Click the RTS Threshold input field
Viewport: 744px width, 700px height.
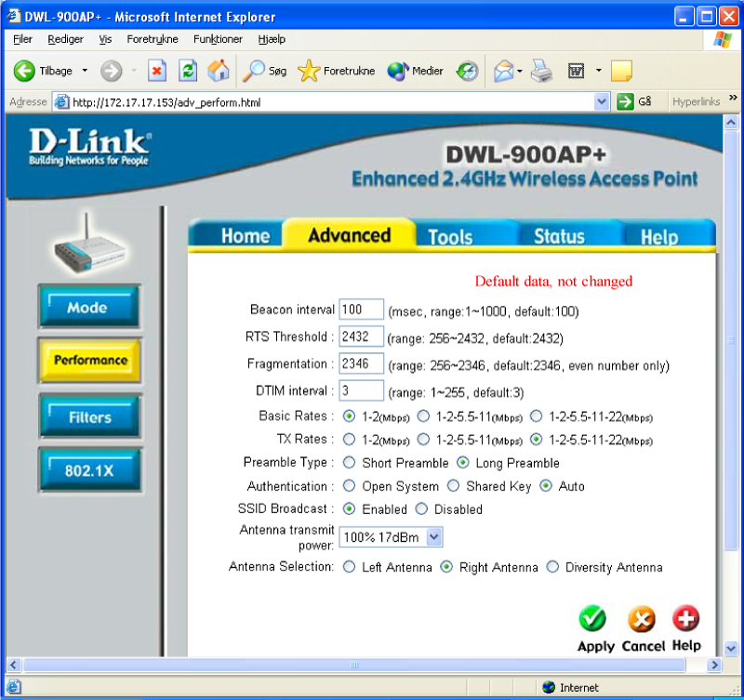click(x=361, y=337)
